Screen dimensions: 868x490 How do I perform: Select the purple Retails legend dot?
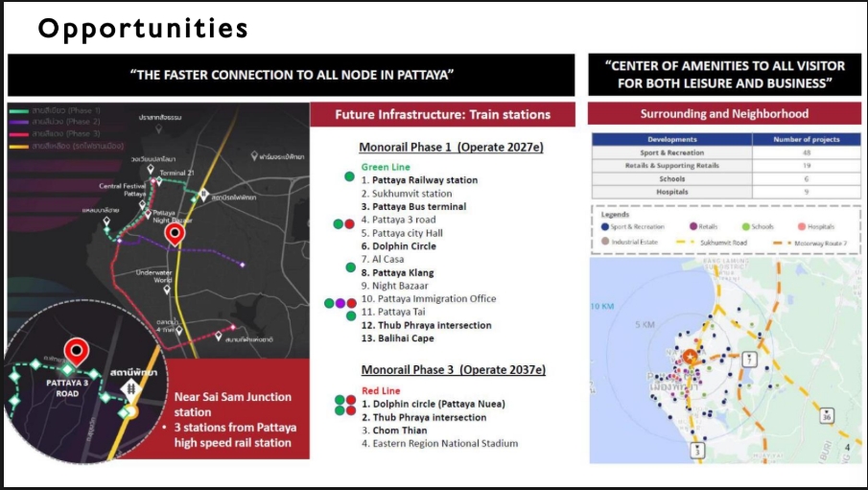(x=694, y=227)
